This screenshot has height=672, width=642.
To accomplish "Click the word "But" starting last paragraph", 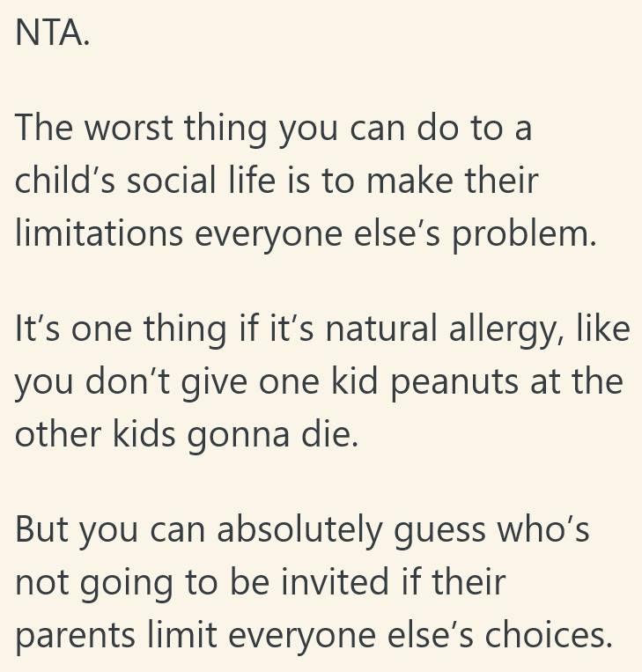I will coord(41,530).
